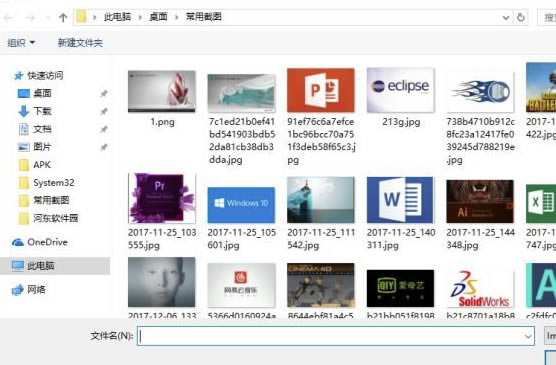Select Windows 10 image 2017-11-25_105601.jpg
Image resolution: width=556 pixels, height=365 pixels.
click(x=241, y=205)
